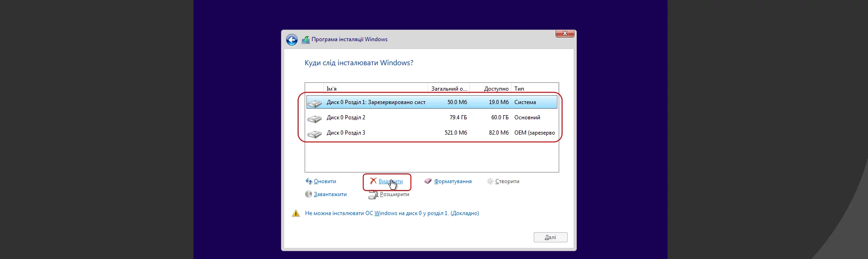
Task: Click drive icon of Диск 0 Розділ 1
Action: click(314, 103)
